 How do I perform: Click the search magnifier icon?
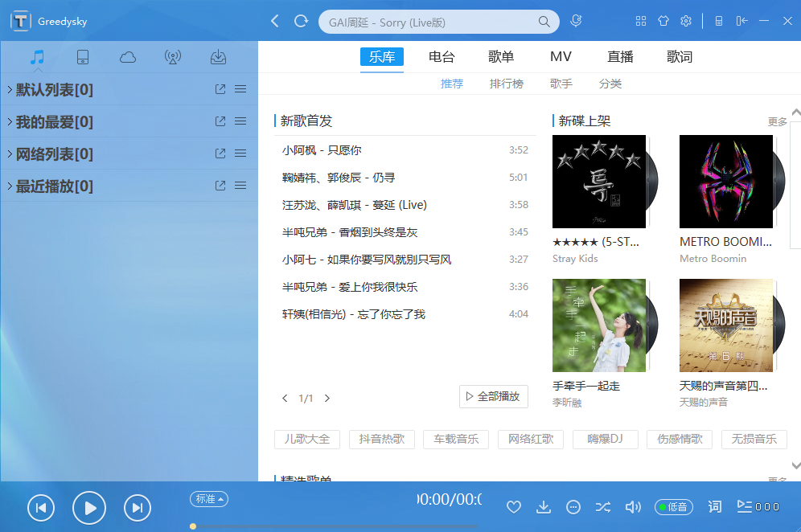click(x=544, y=22)
